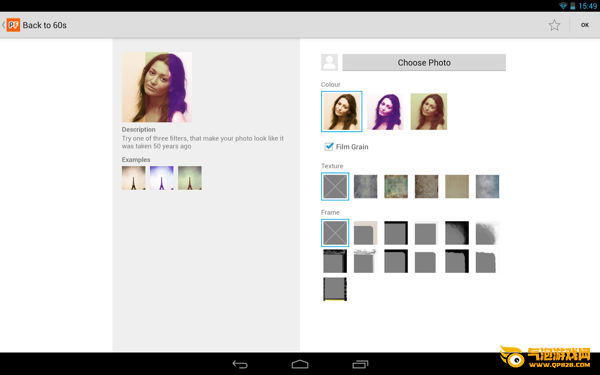Screen dimensions: 600x375
Task: Tap the Android home navigation icon
Action: 300,364
